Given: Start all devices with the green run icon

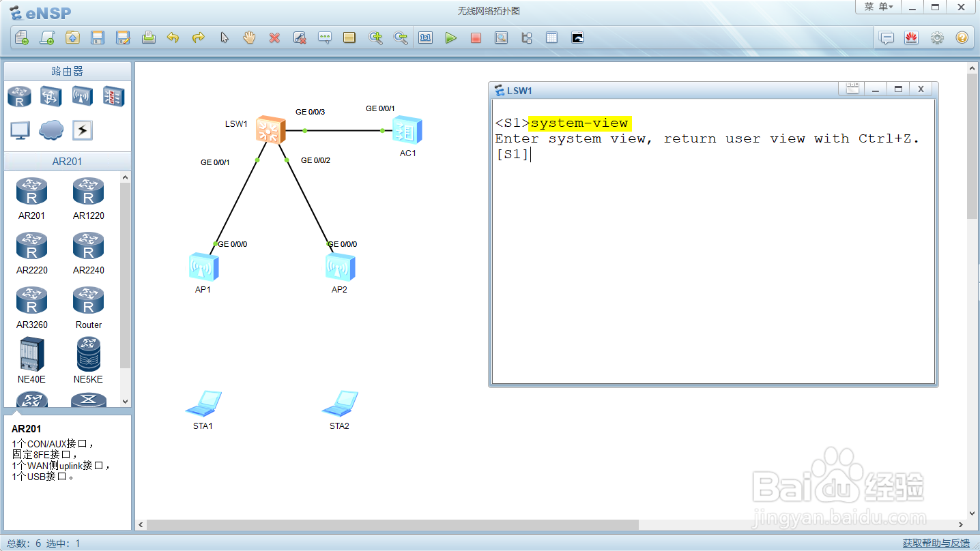Looking at the screenshot, I should pyautogui.click(x=451, y=38).
